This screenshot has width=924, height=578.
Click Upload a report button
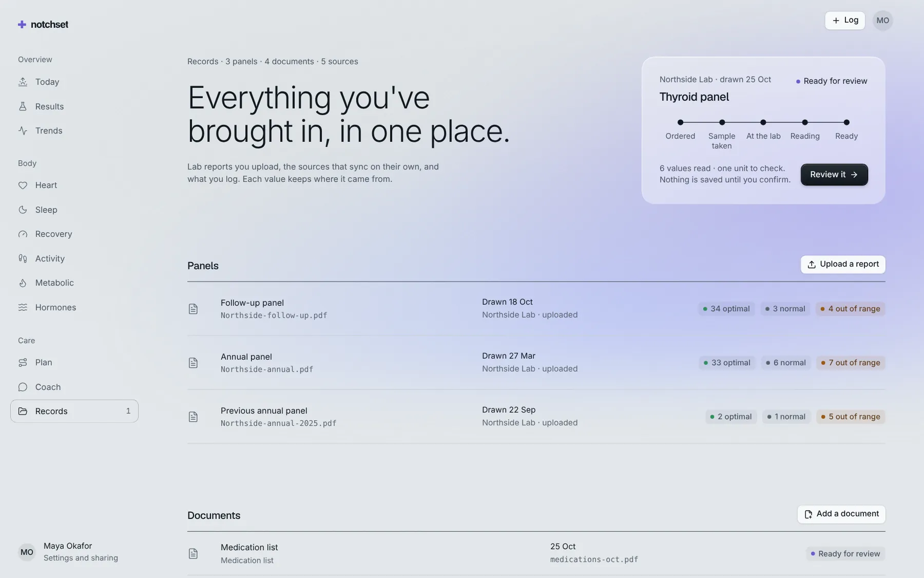[x=843, y=264]
